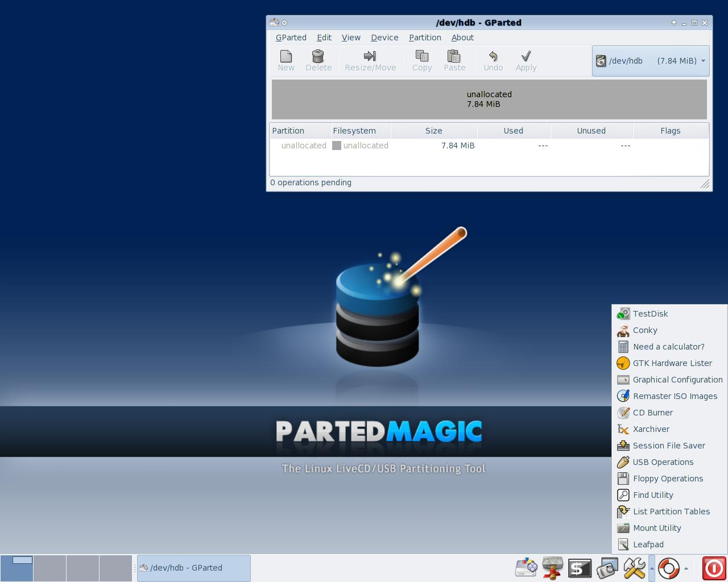Sort the table by the Partition column header

tap(300, 131)
